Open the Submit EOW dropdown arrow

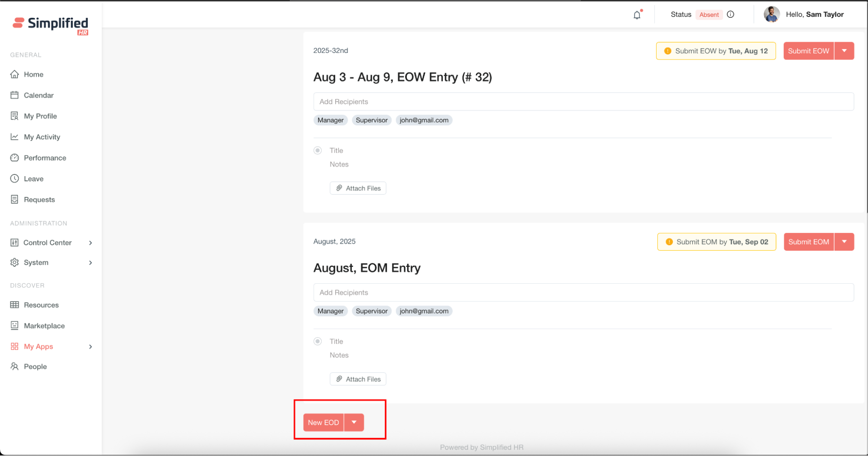click(x=844, y=51)
